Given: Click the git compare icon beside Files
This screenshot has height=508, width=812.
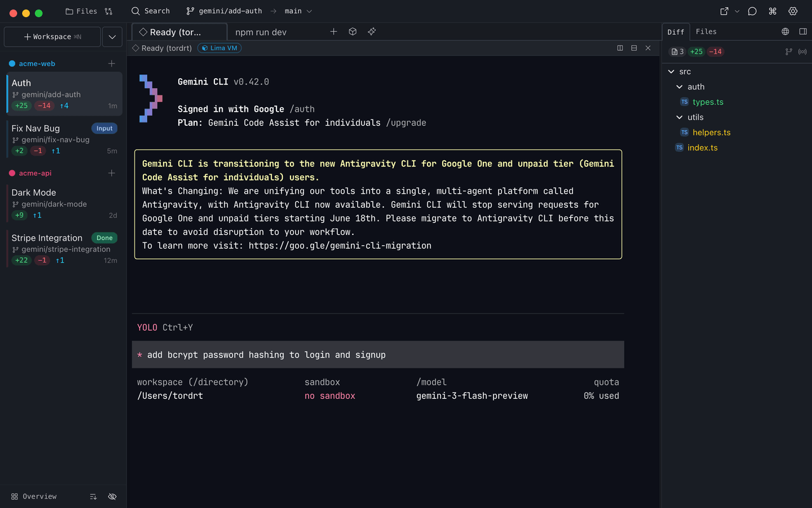Looking at the screenshot, I should pos(108,11).
